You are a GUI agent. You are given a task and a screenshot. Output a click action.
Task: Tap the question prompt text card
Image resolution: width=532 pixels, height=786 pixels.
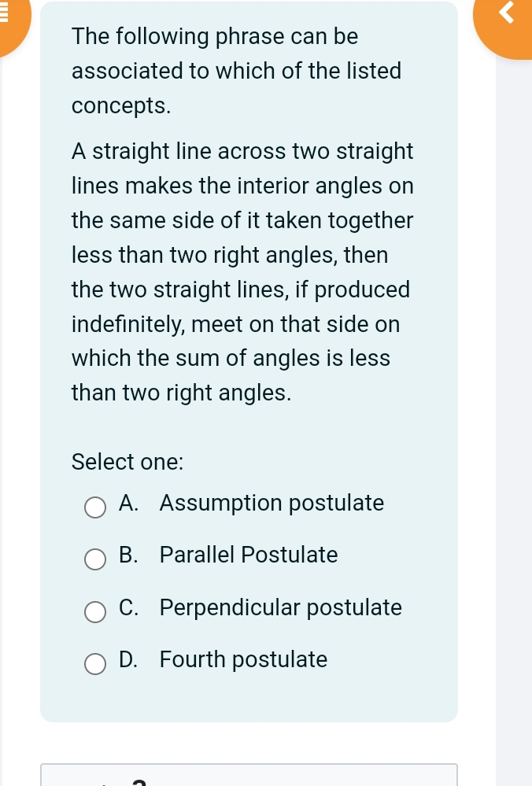tap(236, 71)
